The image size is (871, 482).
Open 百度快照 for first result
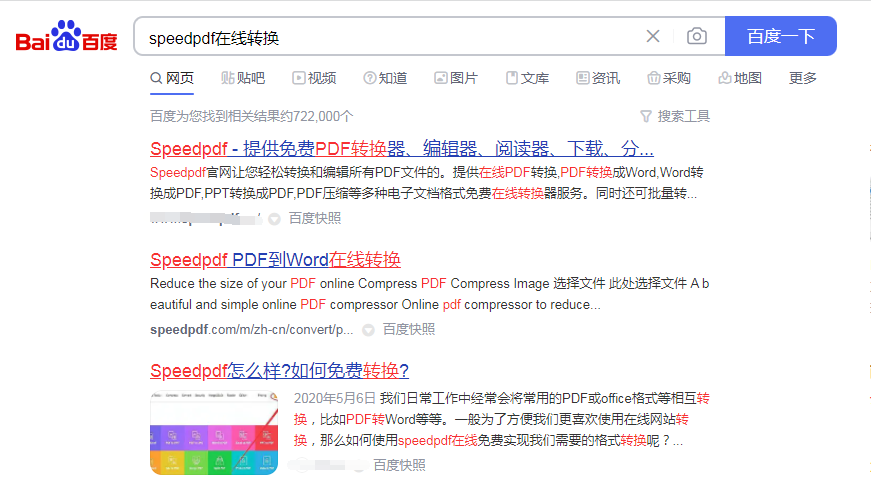(315, 218)
